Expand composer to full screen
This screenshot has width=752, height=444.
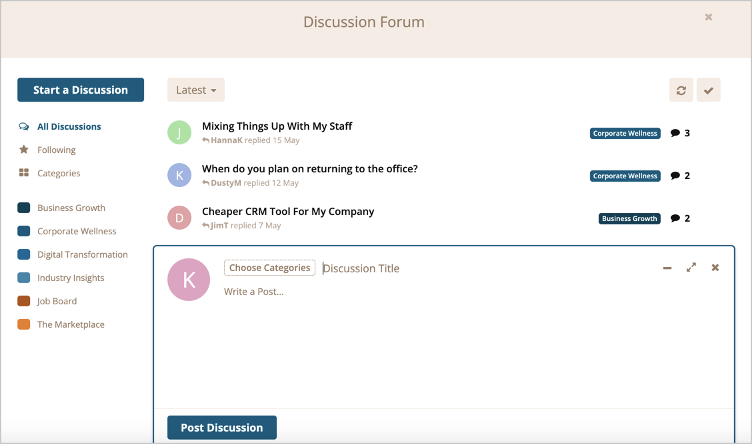[x=691, y=268]
